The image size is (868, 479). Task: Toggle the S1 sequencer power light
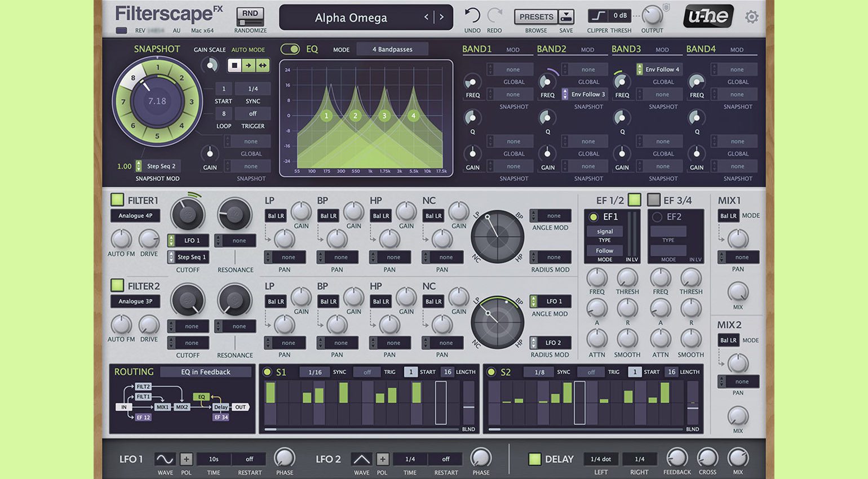pos(267,372)
